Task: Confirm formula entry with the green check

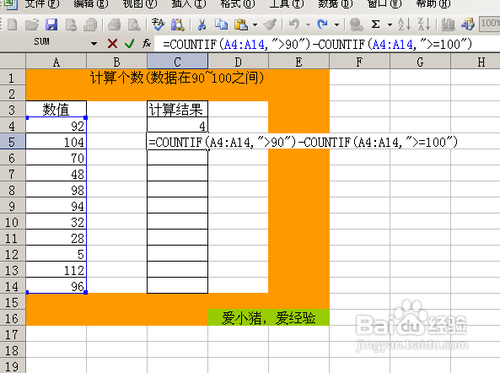Action: [x=129, y=43]
